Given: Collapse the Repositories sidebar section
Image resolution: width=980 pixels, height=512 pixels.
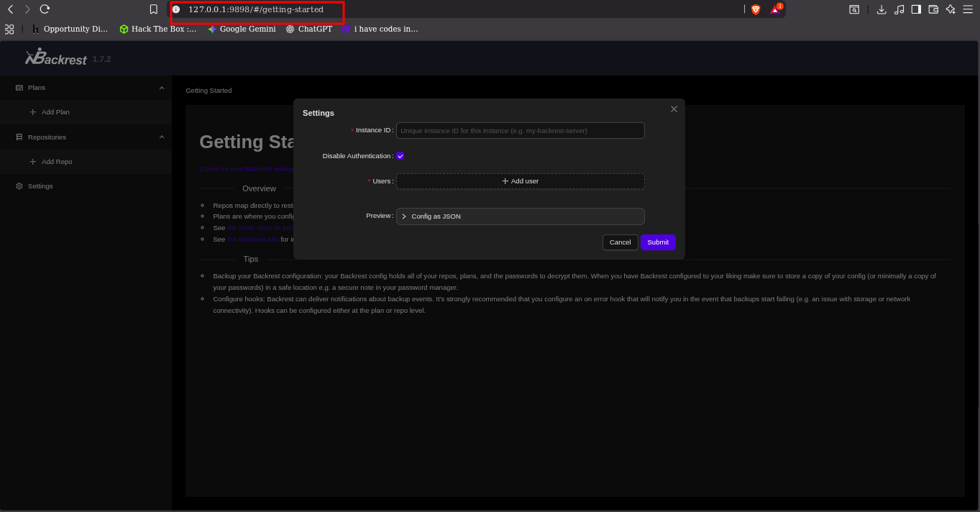Looking at the screenshot, I should (161, 137).
